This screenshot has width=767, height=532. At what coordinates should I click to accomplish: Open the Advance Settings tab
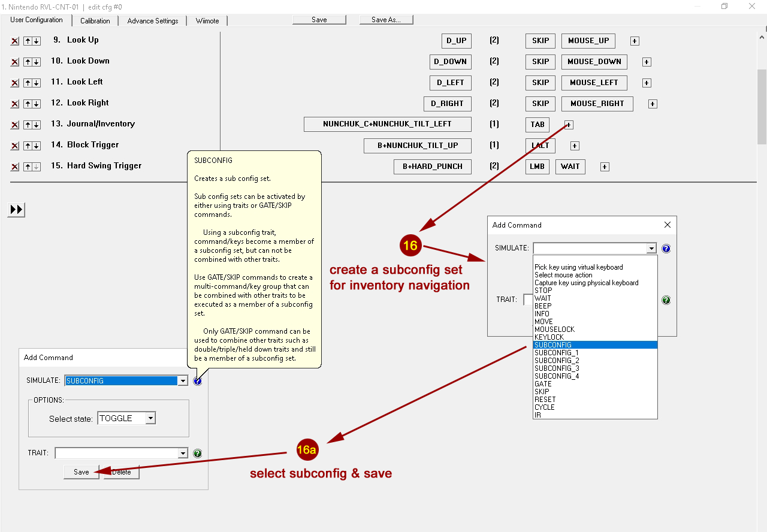click(x=153, y=21)
